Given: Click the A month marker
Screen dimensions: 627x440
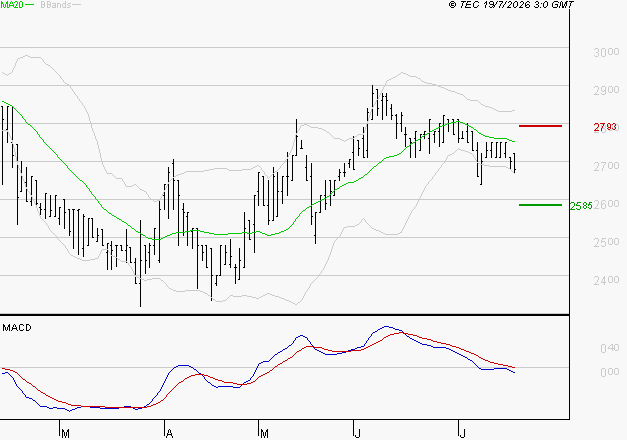Looking at the screenshot, I should pyautogui.click(x=169, y=433).
